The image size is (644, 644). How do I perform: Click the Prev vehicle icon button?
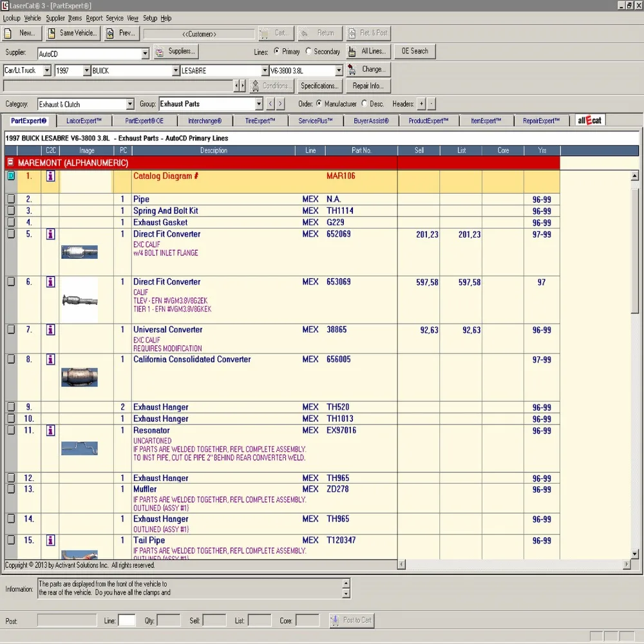pos(121,33)
